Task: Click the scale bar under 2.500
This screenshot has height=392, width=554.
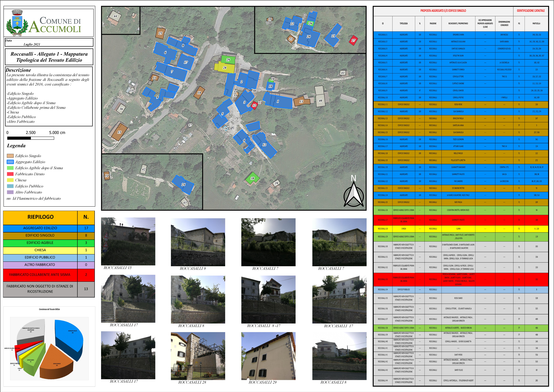Action: pyautogui.click(x=31, y=138)
